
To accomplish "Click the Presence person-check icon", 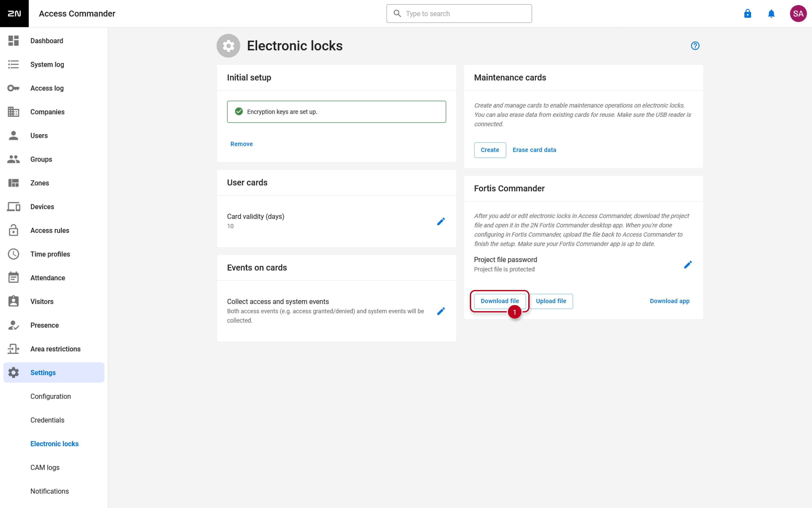I will [x=13, y=325].
